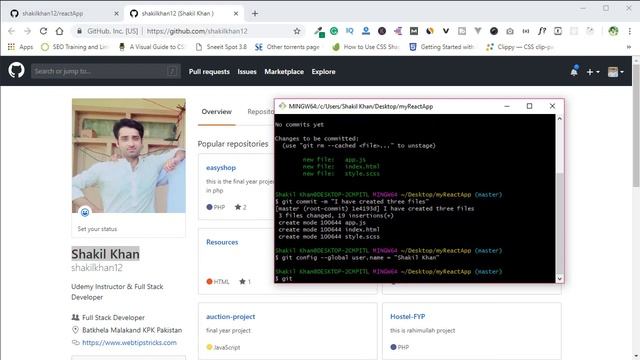
Task: Open the Apps grid bookmark icon
Action: (x=11, y=47)
